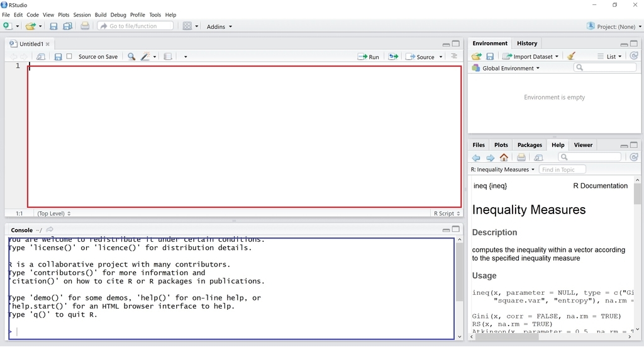644x347 pixels.
Task: Save workspace icon in Environment pane
Action: click(x=490, y=56)
